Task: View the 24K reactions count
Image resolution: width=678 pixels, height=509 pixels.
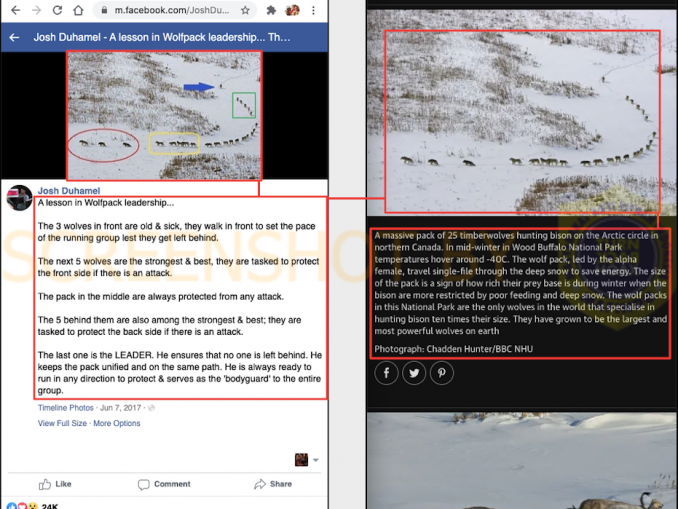Action: (50, 506)
